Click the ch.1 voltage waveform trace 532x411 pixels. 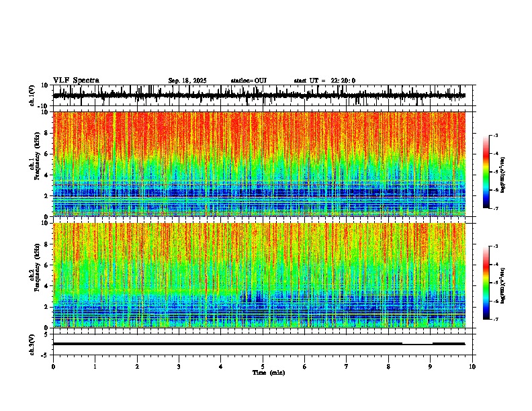tap(259, 95)
